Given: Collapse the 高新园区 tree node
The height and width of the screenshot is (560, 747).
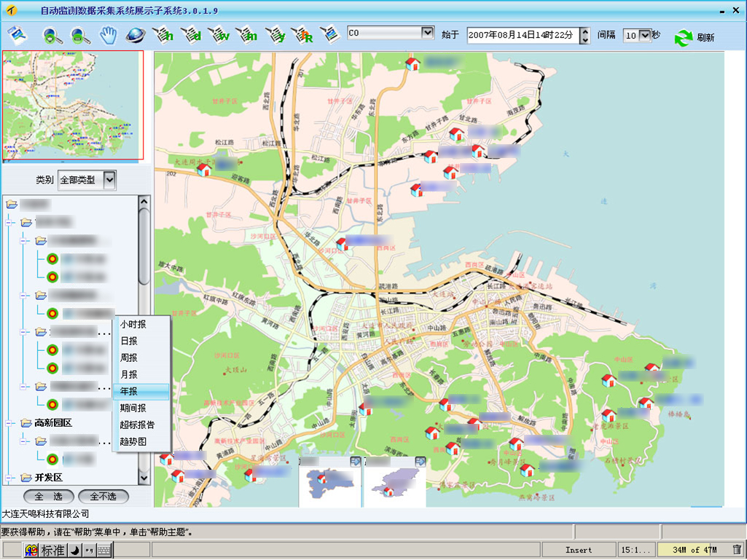Looking at the screenshot, I should pyautogui.click(x=9, y=423).
